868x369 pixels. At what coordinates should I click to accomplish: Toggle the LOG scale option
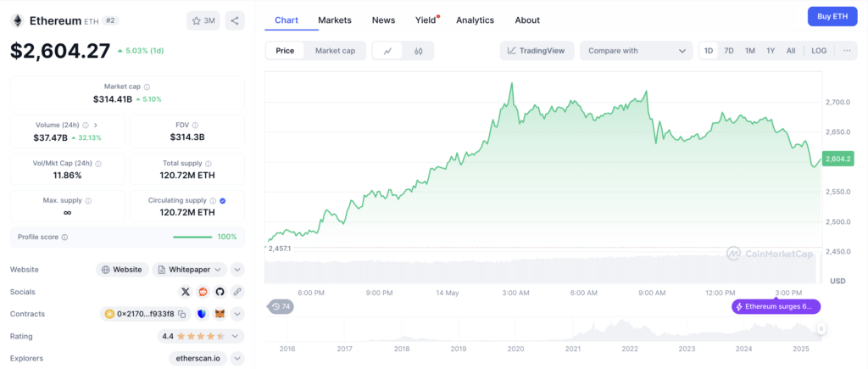click(x=819, y=50)
